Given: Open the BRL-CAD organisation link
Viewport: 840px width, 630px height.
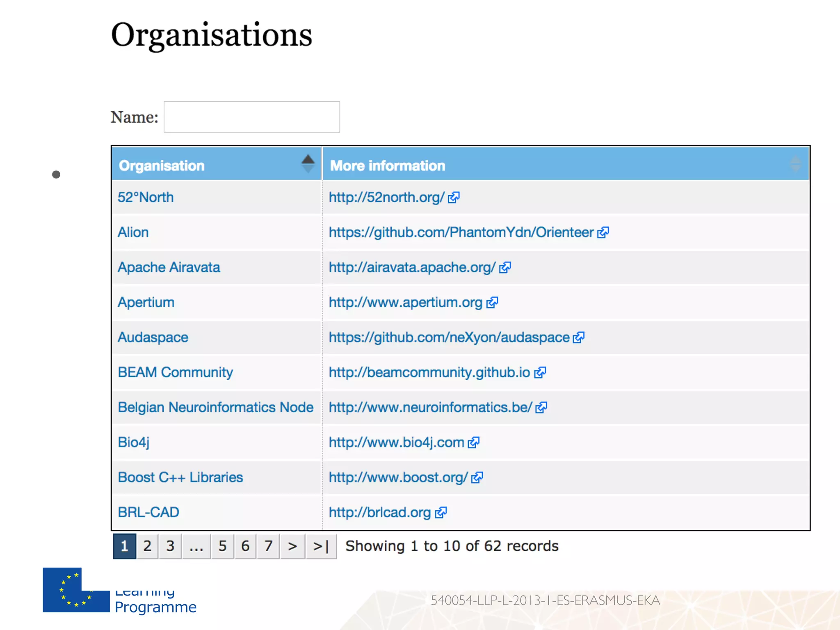Looking at the screenshot, I should (x=148, y=512).
